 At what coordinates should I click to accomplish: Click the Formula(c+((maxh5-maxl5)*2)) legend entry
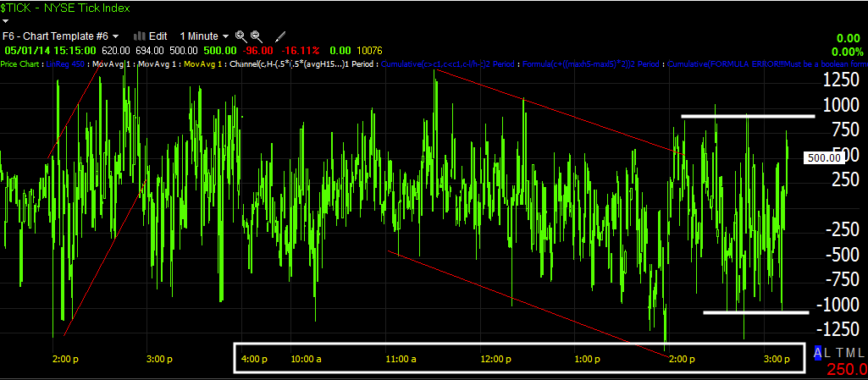[x=592, y=64]
